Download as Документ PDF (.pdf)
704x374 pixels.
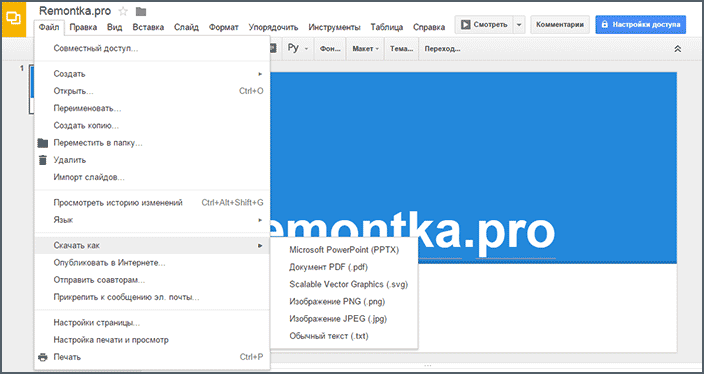tap(344, 267)
